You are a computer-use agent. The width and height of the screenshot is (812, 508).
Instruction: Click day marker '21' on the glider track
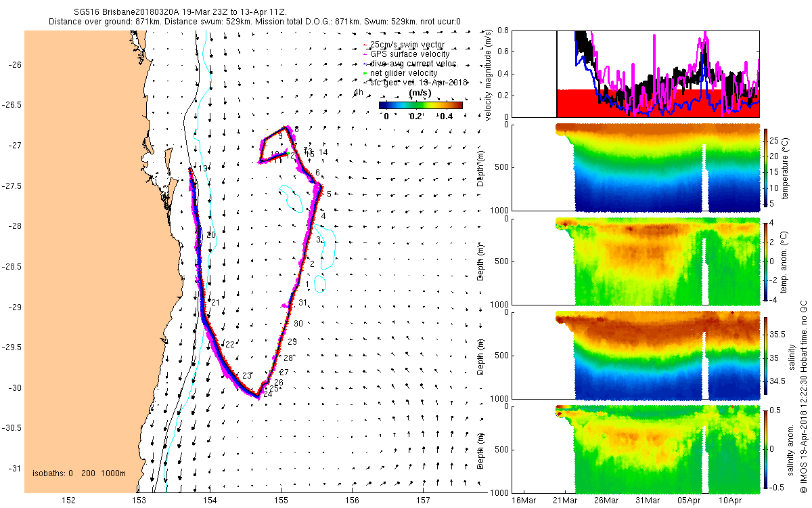215,302
